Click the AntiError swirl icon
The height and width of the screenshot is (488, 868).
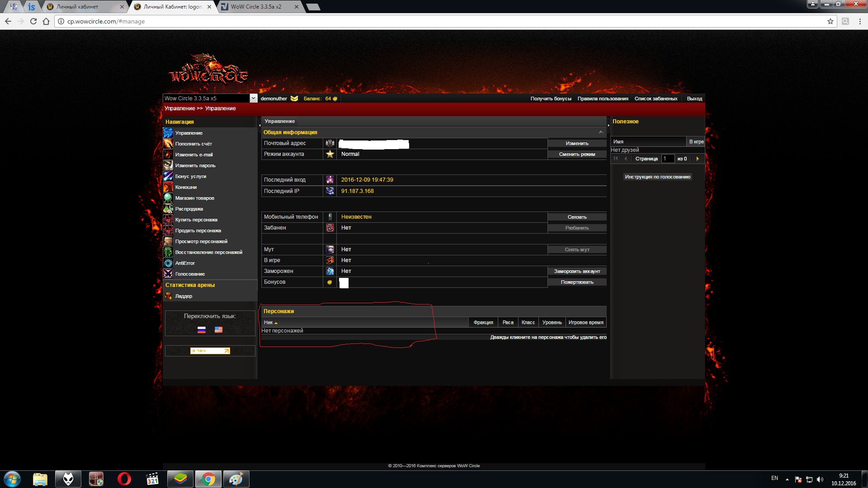168,263
